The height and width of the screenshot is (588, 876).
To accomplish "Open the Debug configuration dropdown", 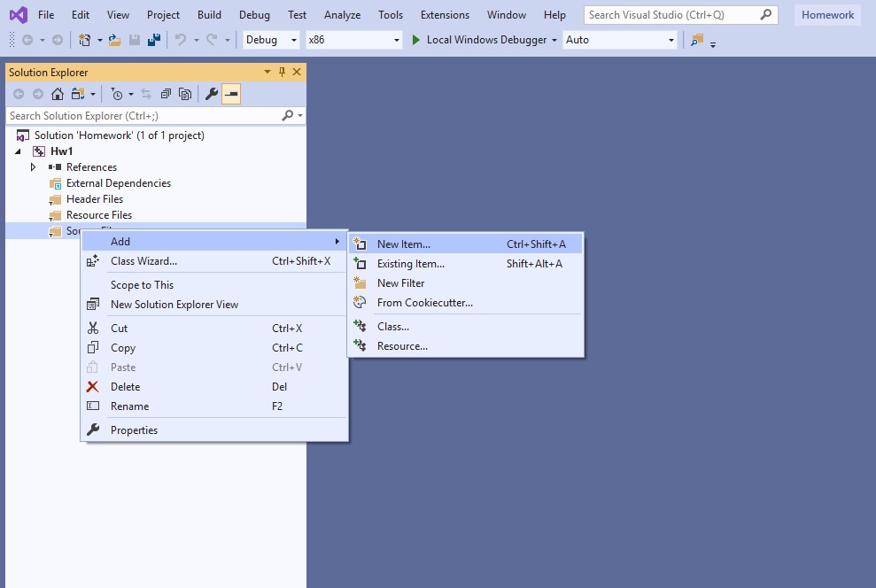I will click(x=271, y=40).
